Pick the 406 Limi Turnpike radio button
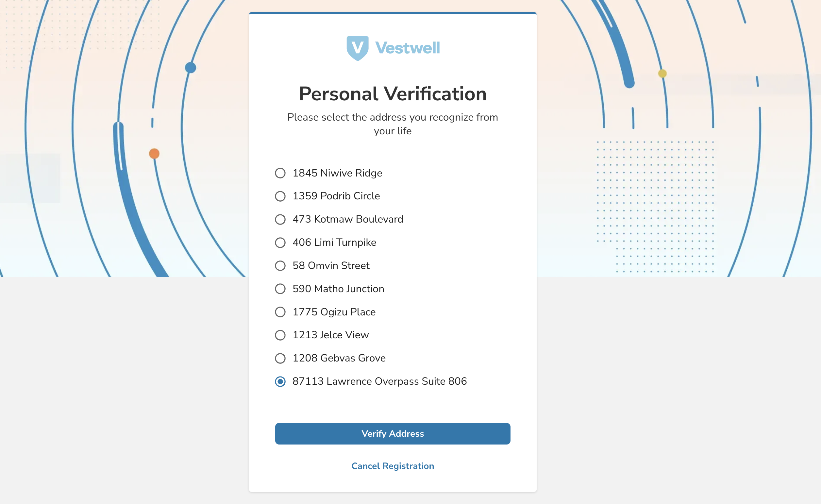The height and width of the screenshot is (504, 821). point(280,242)
